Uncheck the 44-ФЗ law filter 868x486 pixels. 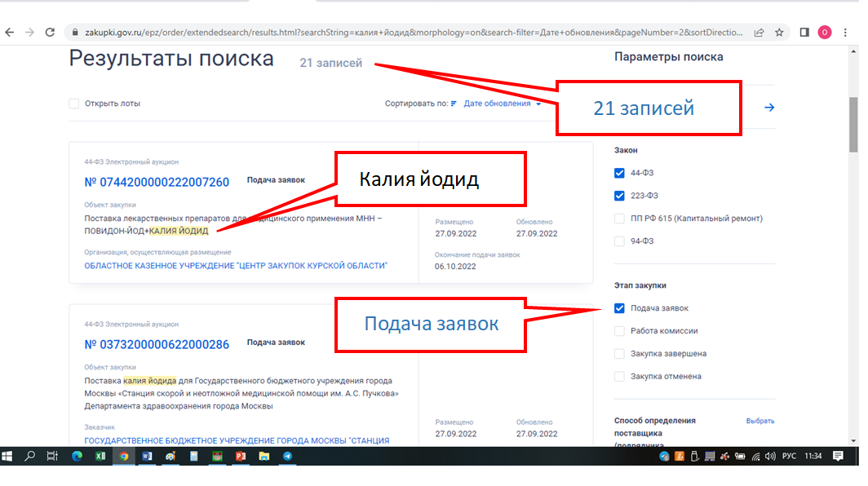click(620, 173)
